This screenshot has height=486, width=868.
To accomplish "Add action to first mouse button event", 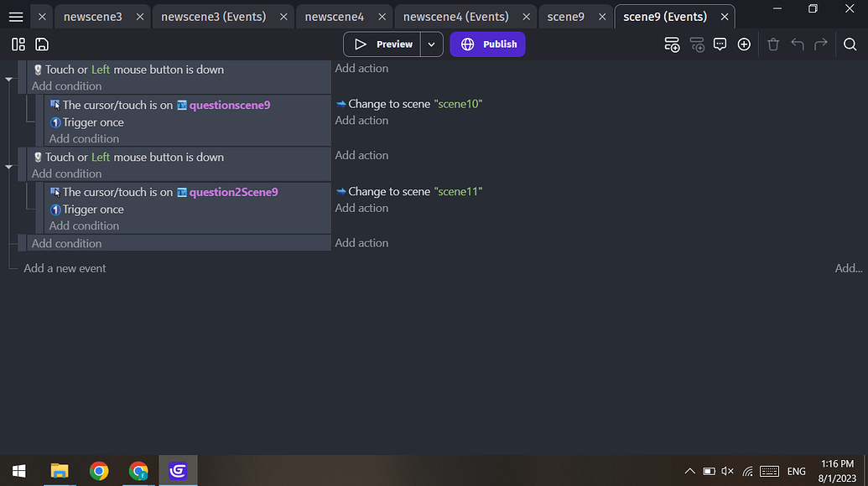I will pos(361,69).
